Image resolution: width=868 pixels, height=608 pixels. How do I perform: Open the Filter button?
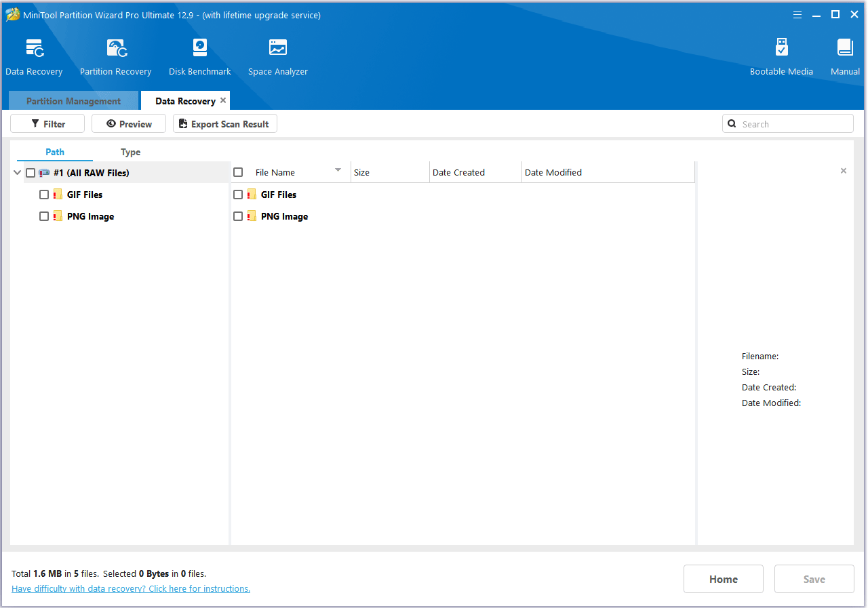point(47,124)
